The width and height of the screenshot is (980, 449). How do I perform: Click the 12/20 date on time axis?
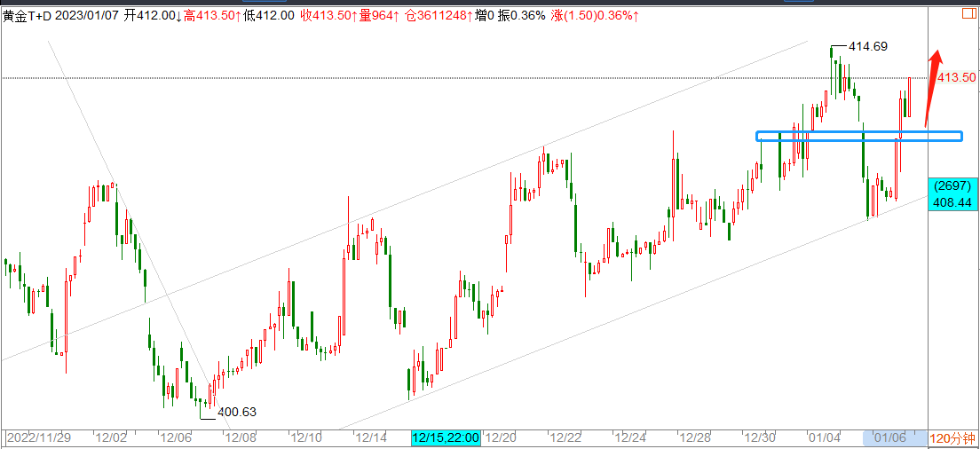point(502,437)
